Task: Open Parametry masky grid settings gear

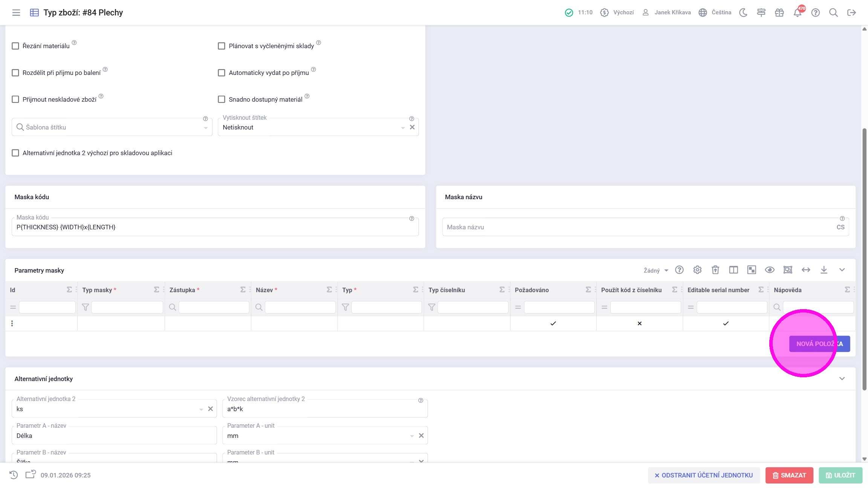Action: coord(697,270)
